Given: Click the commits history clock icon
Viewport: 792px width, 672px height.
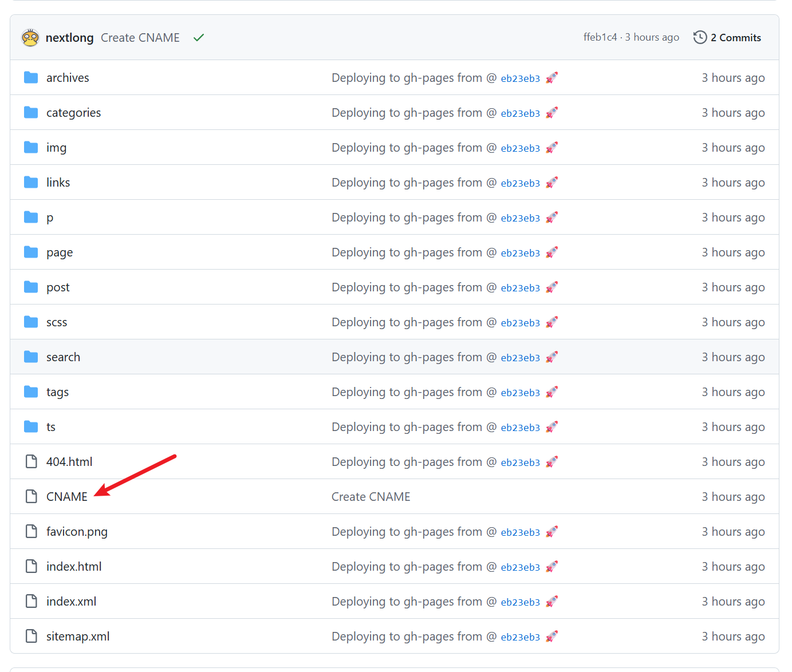Looking at the screenshot, I should pos(700,38).
